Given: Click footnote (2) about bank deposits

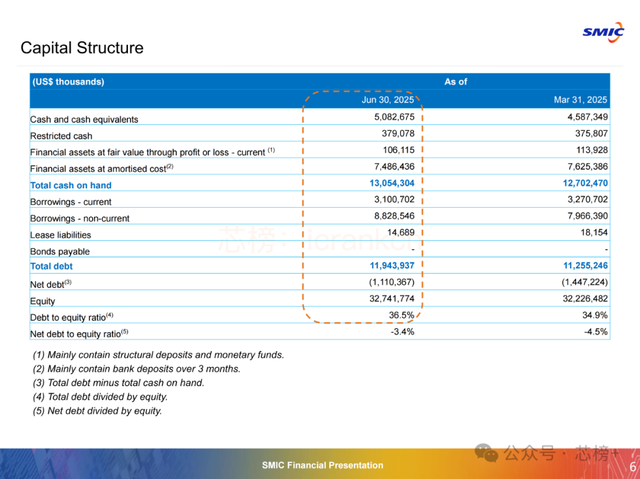Looking at the screenshot, I should (137, 369).
